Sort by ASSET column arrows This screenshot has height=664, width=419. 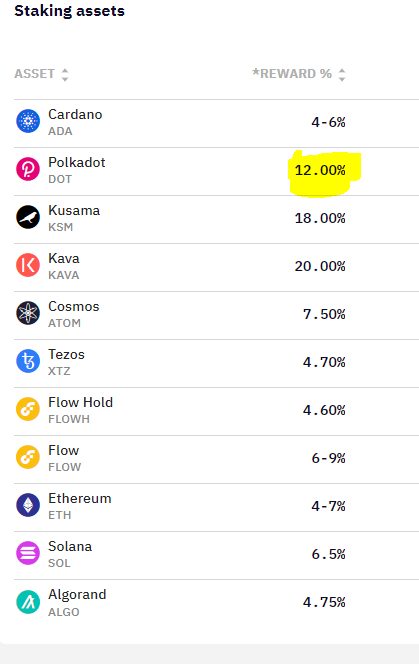(65, 75)
